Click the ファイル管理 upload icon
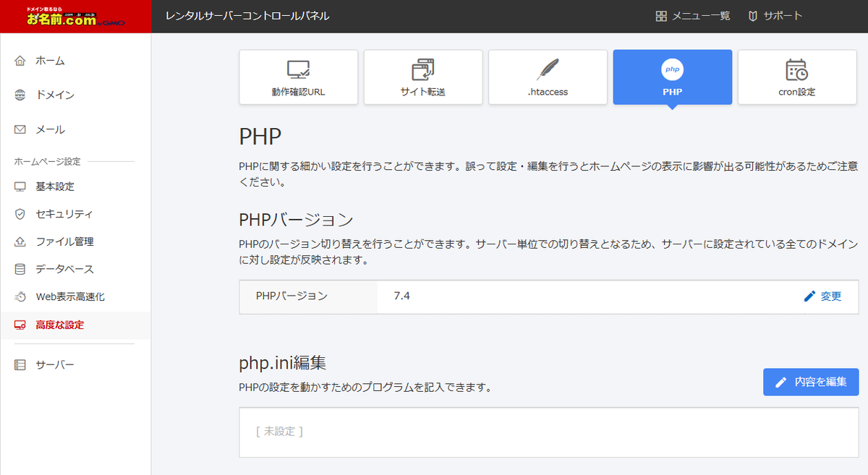The image size is (868, 475). tap(20, 241)
